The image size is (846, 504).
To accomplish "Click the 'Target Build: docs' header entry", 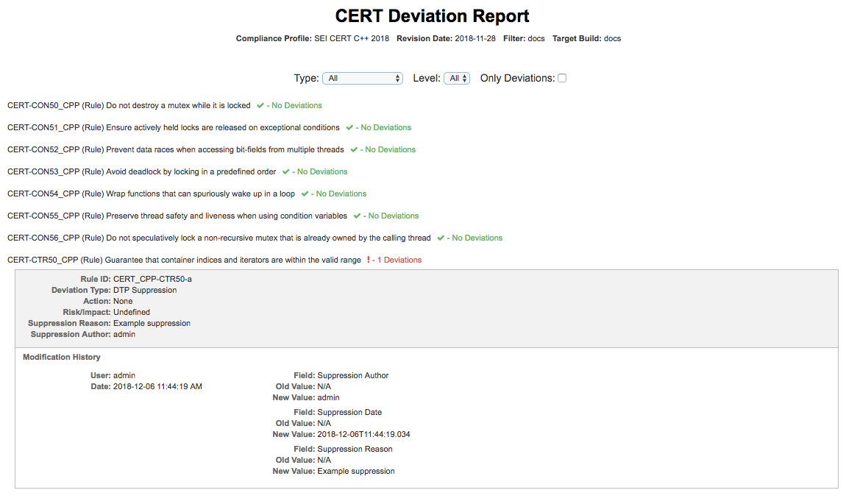I will [586, 39].
